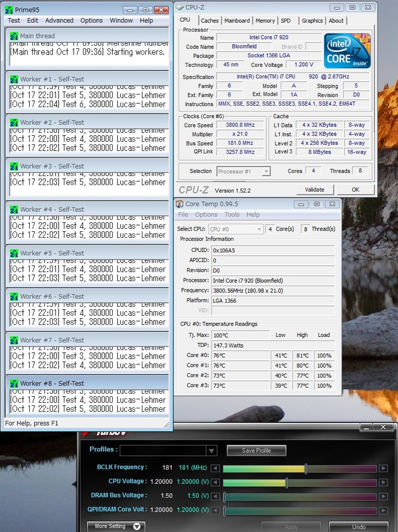This screenshot has width=398, height=532.
Task: Increase BCLK Frequency with right arrow
Action: (383, 468)
